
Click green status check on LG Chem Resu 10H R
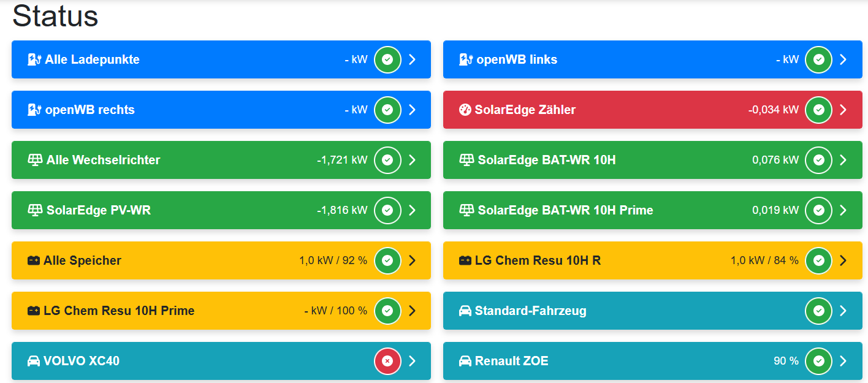point(818,260)
